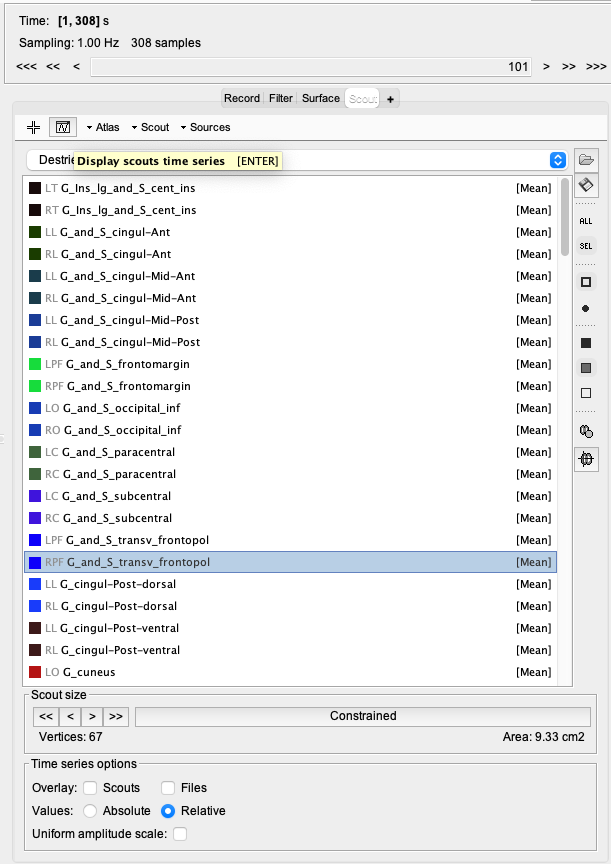The image size is (611, 864).
Task: Select scout RT G_Ins_lg_and_S_cent_ins
Action: pos(290,210)
